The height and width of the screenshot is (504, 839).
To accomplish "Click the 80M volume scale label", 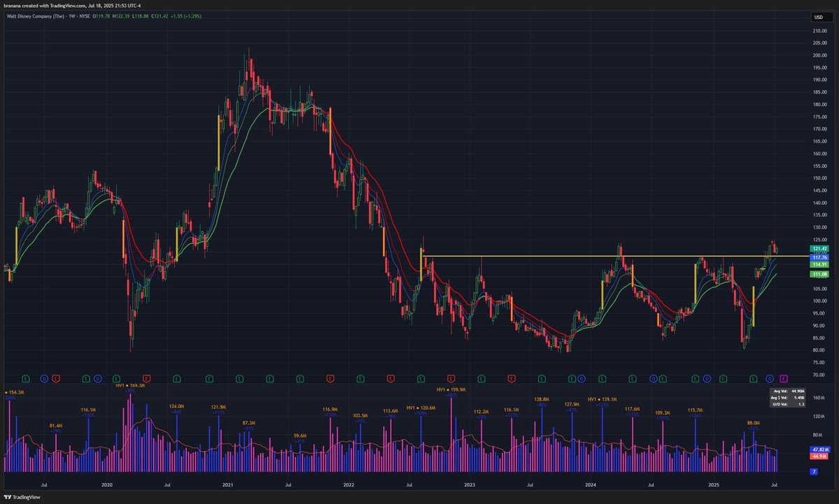I will coord(818,435).
